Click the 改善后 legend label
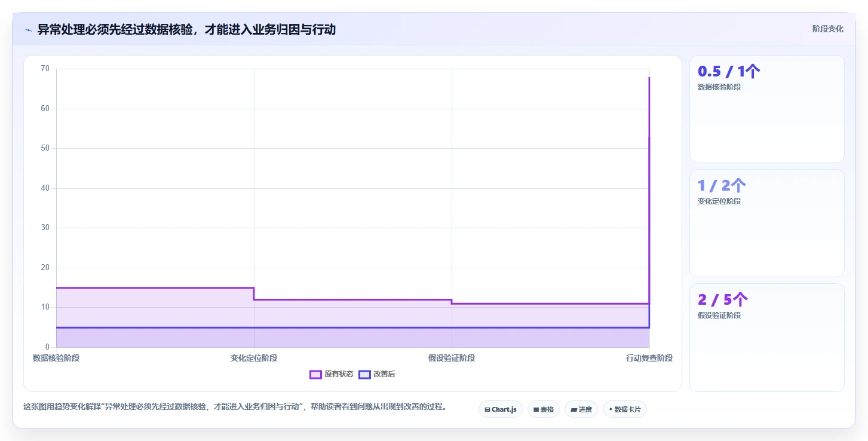Image resolution: width=868 pixels, height=441 pixels. [384, 374]
